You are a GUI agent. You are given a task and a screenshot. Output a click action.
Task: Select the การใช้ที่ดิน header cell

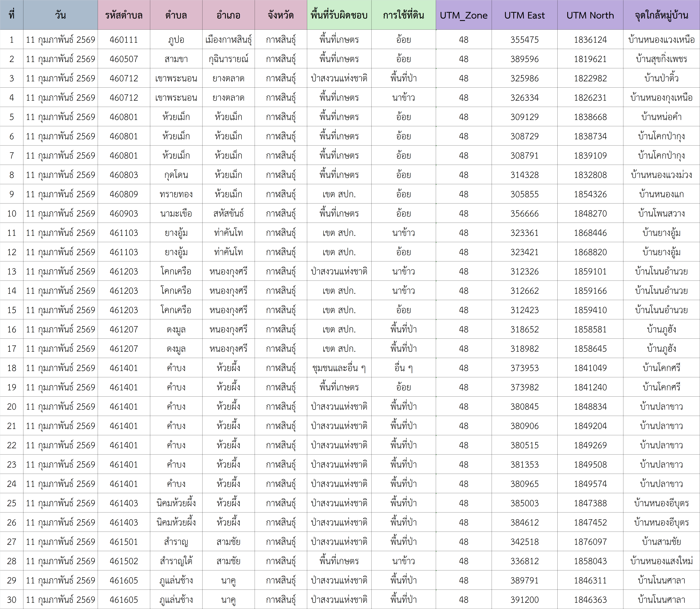pyautogui.click(x=403, y=15)
